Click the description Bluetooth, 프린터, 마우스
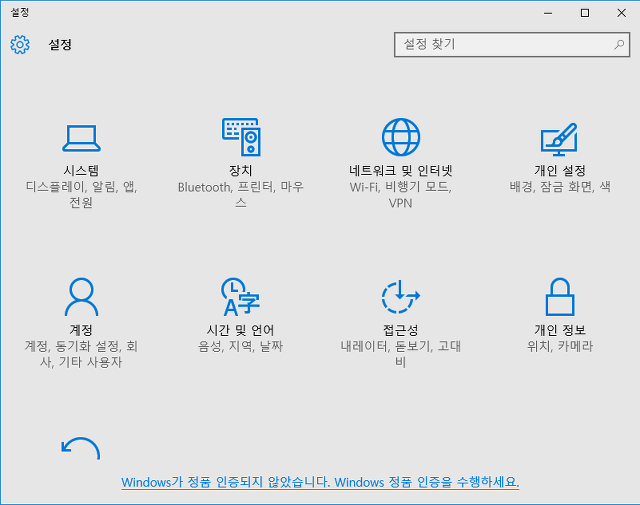 click(x=241, y=194)
